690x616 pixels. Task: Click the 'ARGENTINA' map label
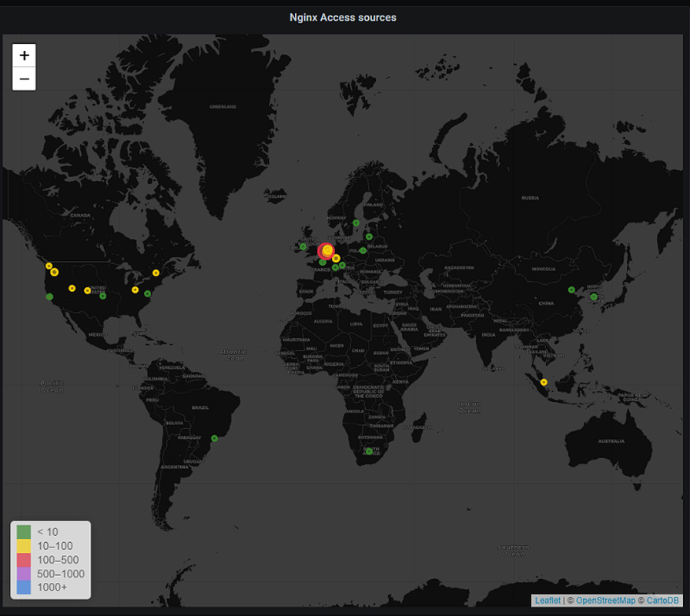pyautogui.click(x=174, y=467)
